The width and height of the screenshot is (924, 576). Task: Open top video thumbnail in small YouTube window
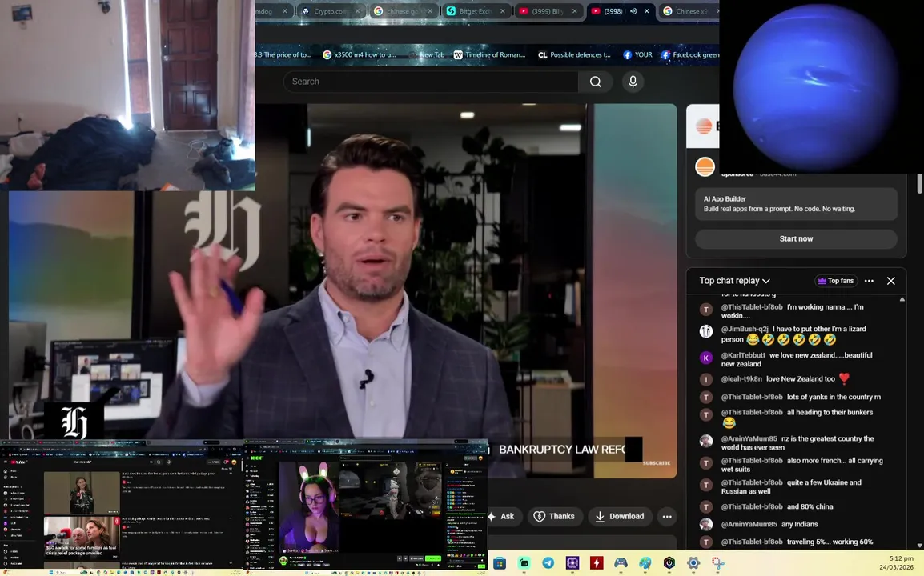coord(82,494)
